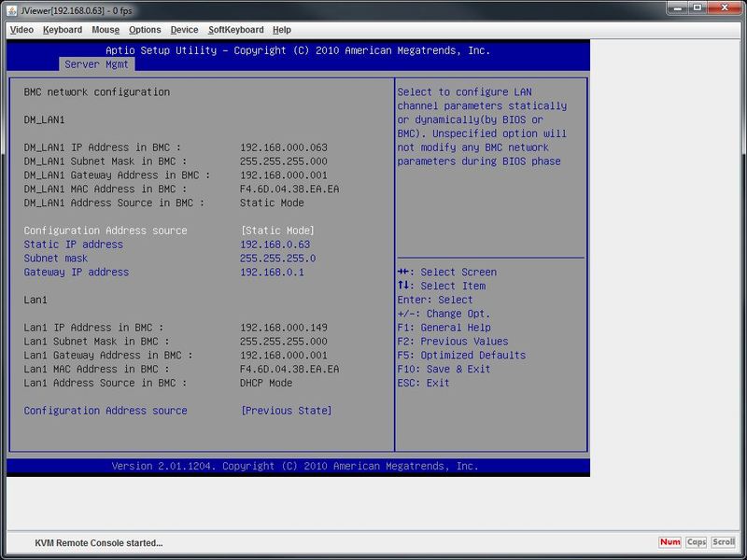The width and height of the screenshot is (747, 560).
Task: Open the [Previous State] address source option
Action: (286, 411)
